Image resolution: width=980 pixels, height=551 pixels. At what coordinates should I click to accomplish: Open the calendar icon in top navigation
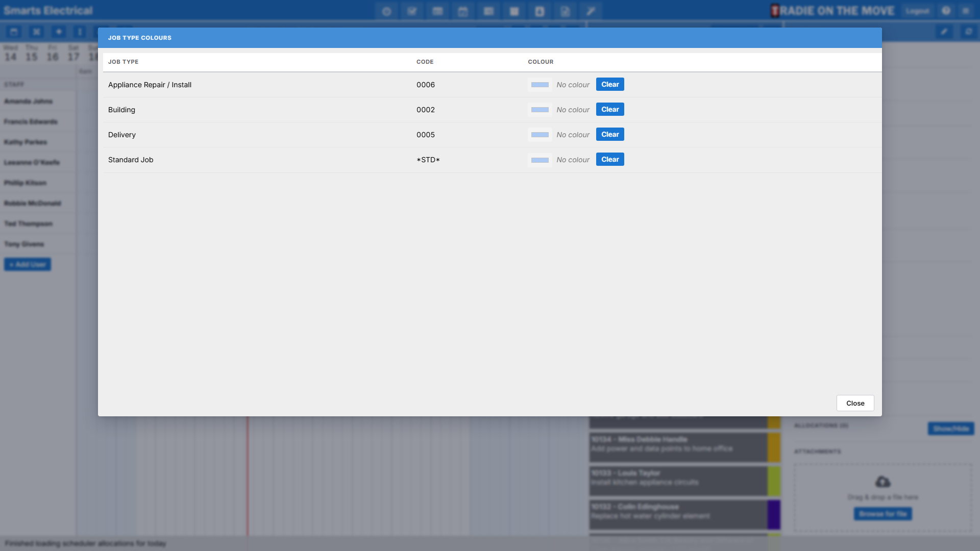coord(463,11)
